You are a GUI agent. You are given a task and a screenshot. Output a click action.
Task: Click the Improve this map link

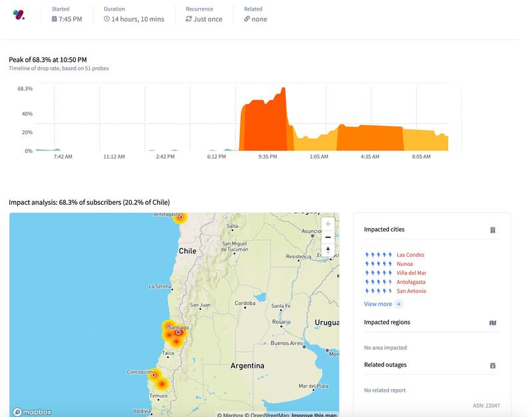coord(315,415)
